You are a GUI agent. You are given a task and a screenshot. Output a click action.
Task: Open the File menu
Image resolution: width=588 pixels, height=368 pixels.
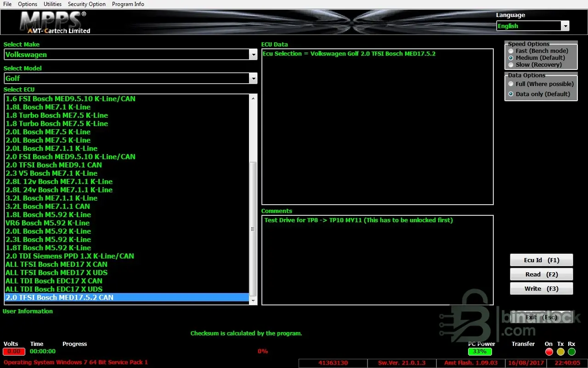[7, 4]
